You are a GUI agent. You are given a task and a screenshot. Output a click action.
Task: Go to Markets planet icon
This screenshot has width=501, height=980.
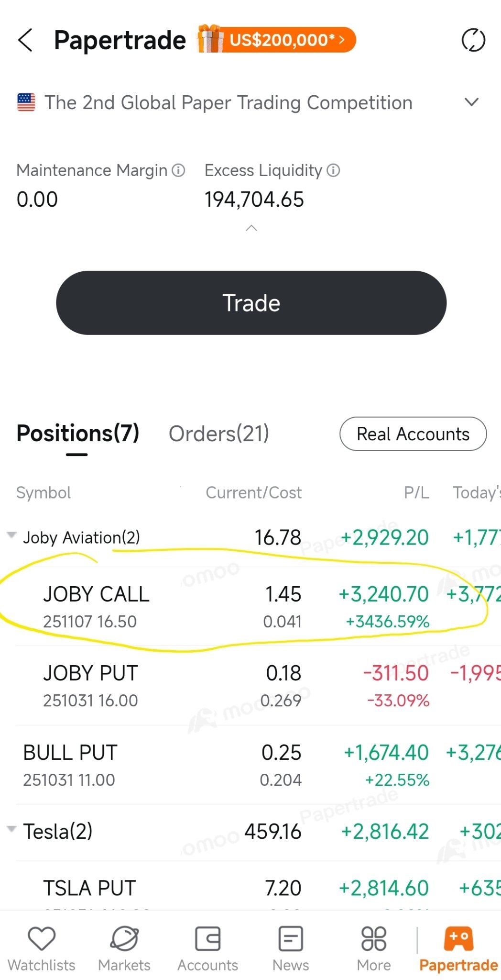[x=124, y=938]
